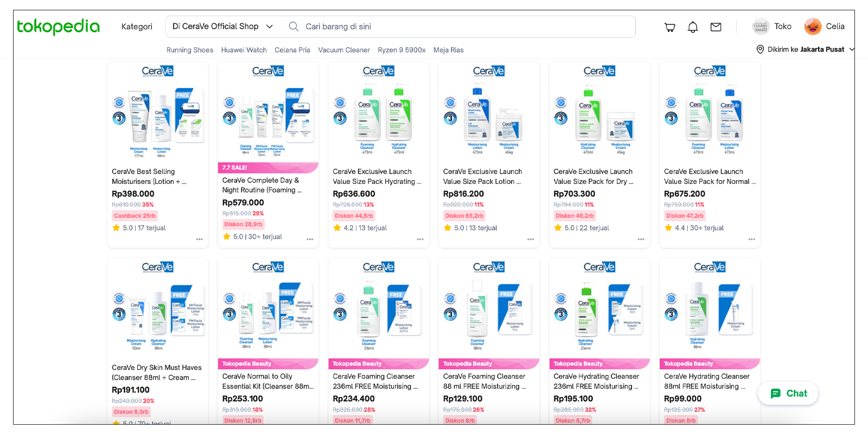Expand the Di CeraVe Official Shop dropdown
This screenshot has height=434, width=868.
pyautogui.click(x=269, y=26)
